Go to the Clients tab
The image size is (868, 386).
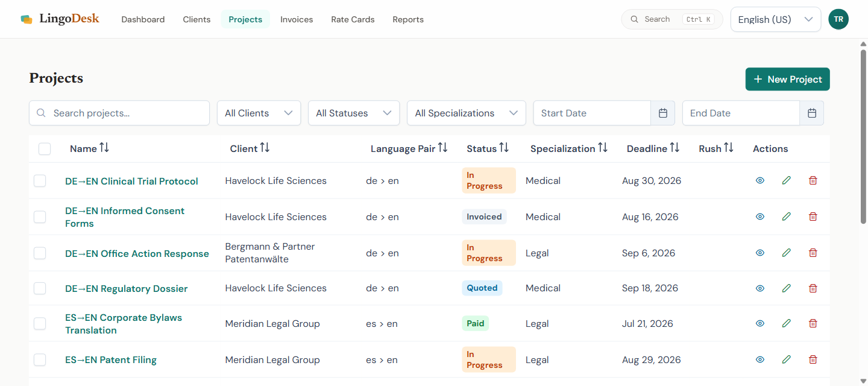[197, 19]
